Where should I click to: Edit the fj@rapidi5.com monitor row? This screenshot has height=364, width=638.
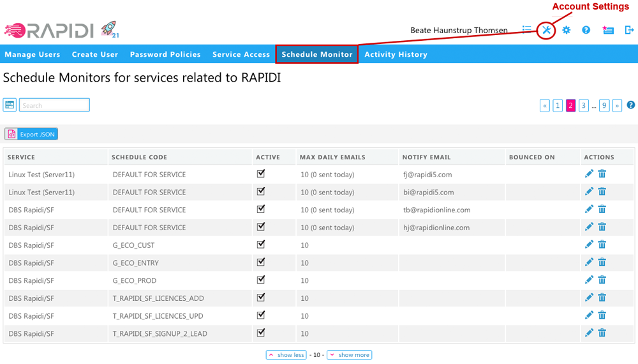(589, 174)
